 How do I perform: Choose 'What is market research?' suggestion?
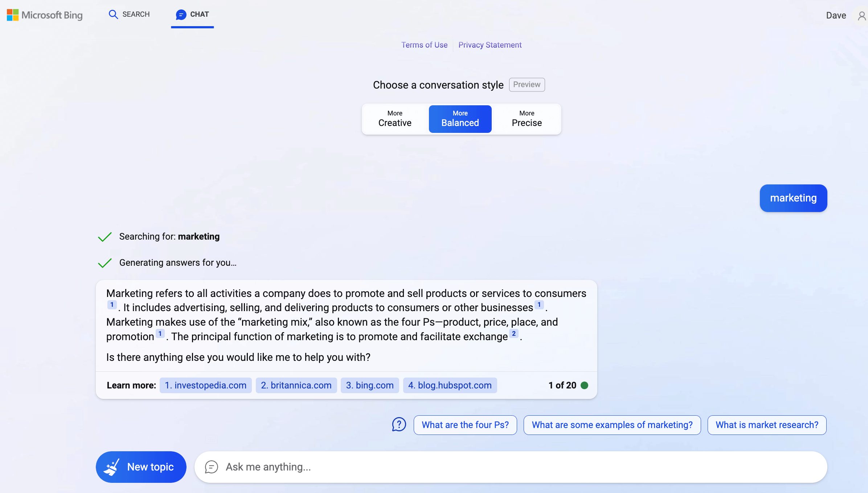coord(767,425)
